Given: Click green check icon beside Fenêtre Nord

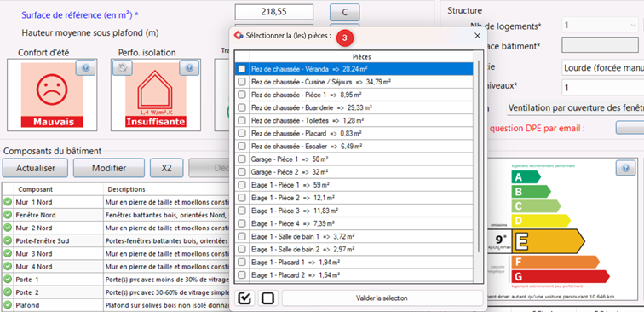Looking at the screenshot, I should (8, 215).
